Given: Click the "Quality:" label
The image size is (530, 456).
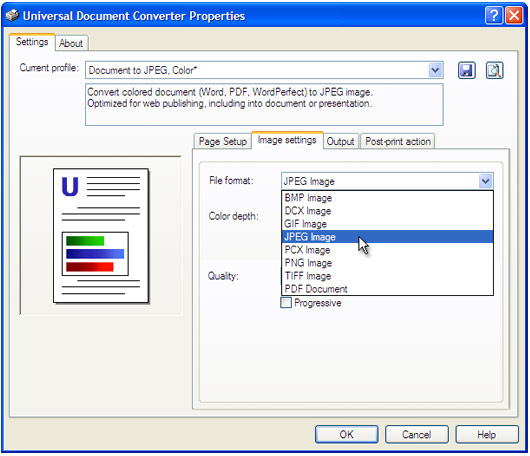Looking at the screenshot, I should [223, 276].
